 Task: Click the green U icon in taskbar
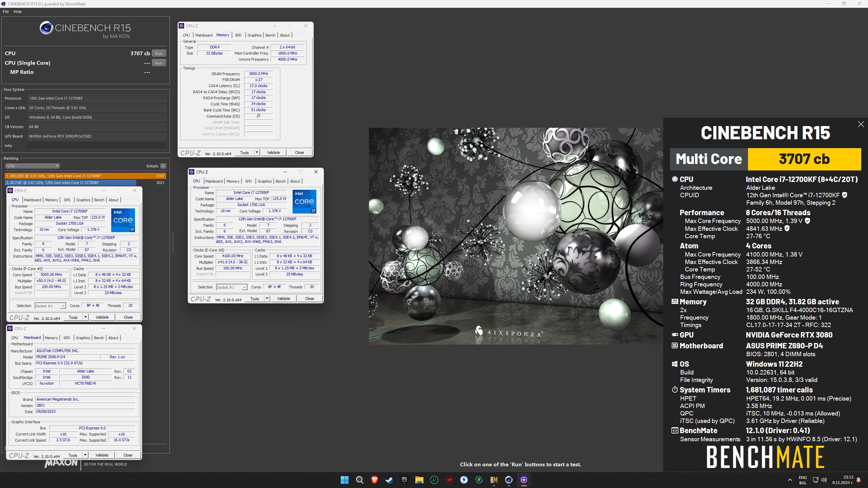(434, 480)
